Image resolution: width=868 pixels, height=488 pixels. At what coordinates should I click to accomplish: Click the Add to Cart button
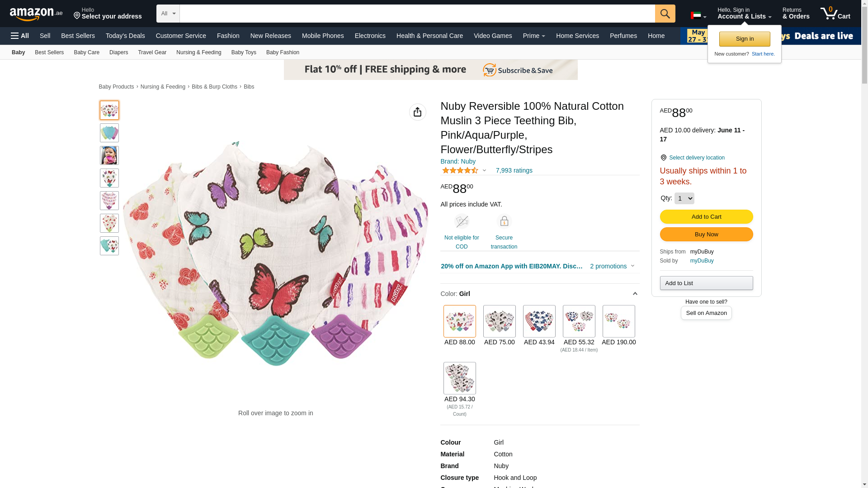click(x=706, y=217)
